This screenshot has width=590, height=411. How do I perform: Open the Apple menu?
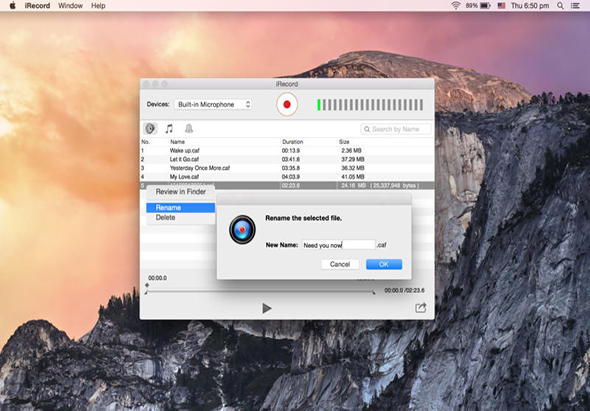tap(12, 6)
